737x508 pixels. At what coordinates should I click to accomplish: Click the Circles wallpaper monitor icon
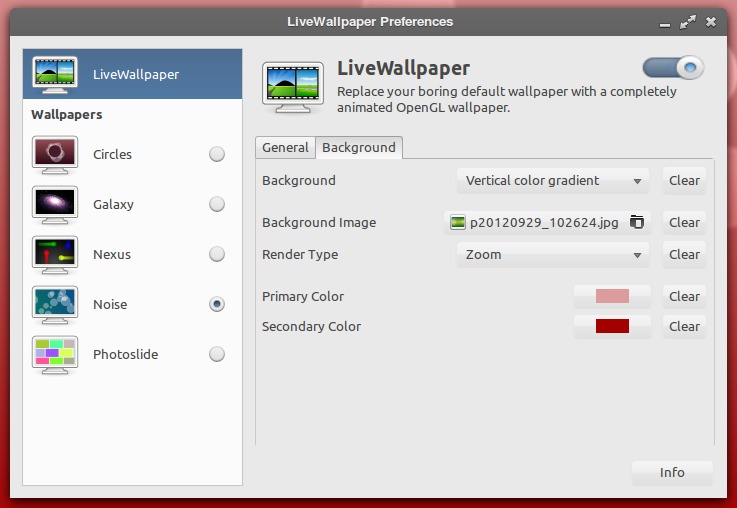(55, 155)
